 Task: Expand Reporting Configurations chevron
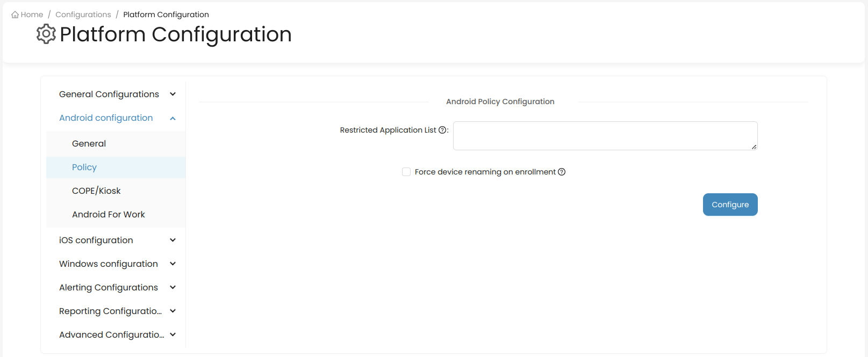point(173,311)
